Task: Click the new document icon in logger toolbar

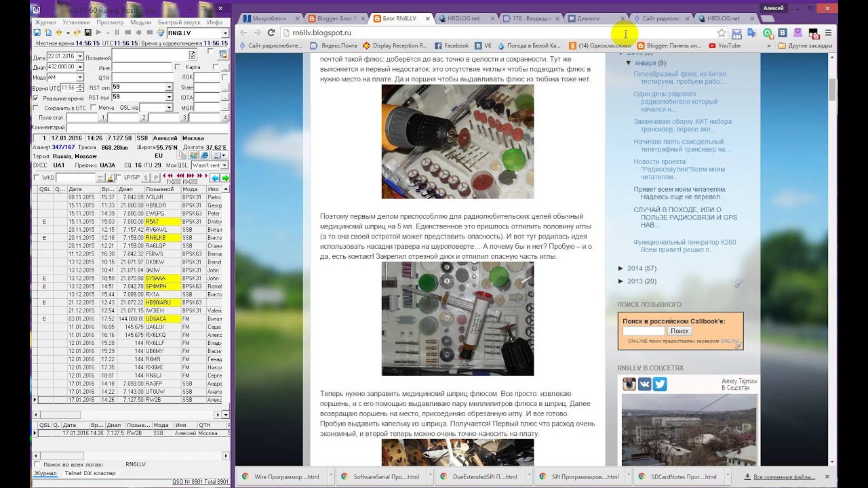Action: pos(48,33)
